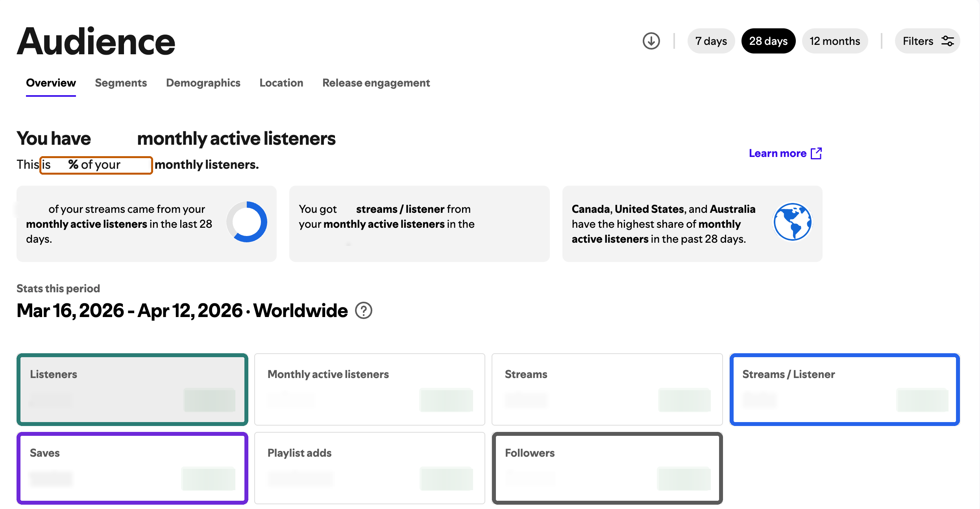Select the Followers stat card
This screenshot has width=980, height=509.
607,468
